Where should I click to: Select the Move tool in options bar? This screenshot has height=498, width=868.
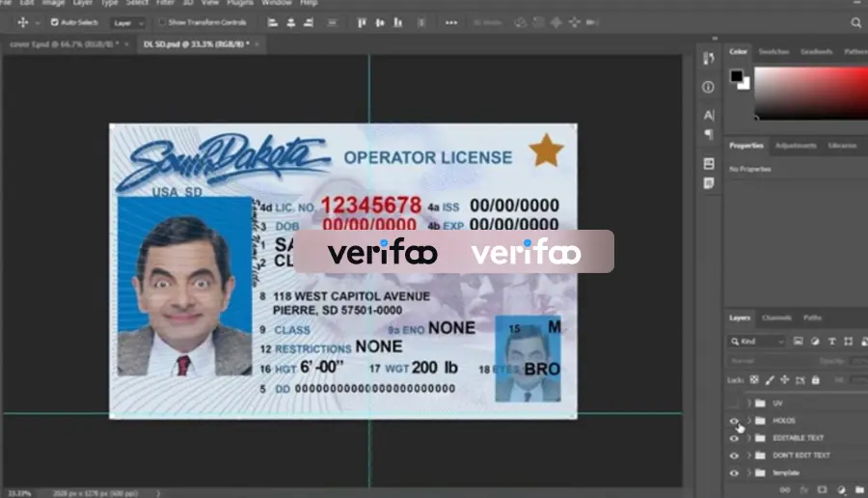pyautogui.click(x=23, y=22)
